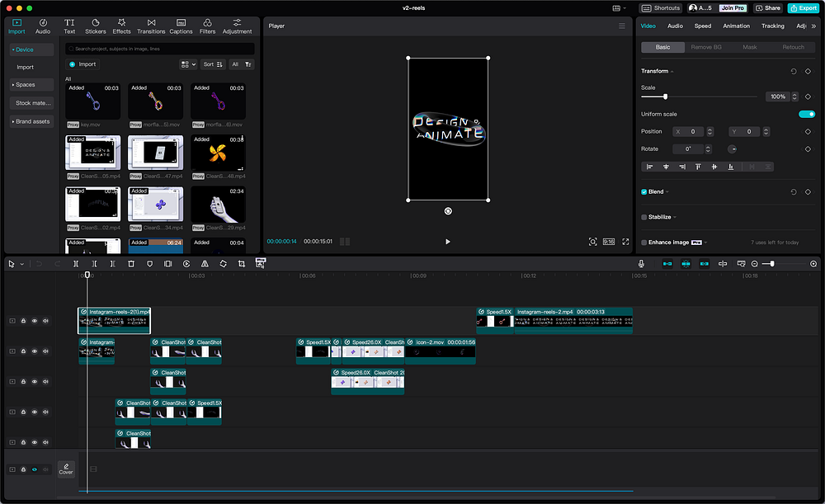Open the Stickers panel
Screen dimensions: 825x504
pos(96,26)
